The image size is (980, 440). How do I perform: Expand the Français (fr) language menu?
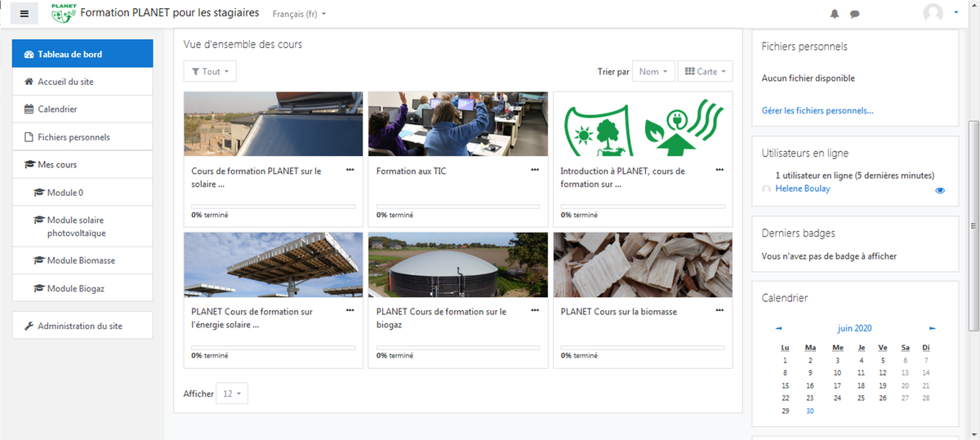click(299, 15)
